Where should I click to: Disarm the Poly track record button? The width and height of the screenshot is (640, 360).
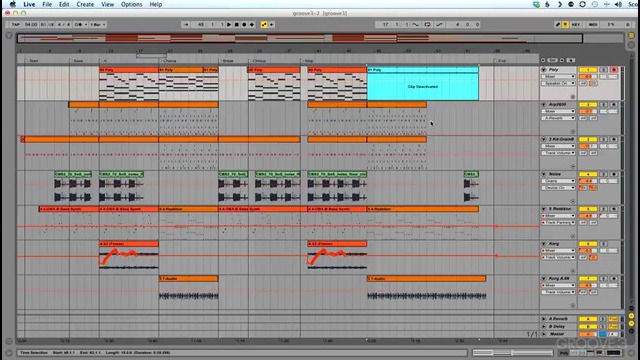click(x=613, y=70)
